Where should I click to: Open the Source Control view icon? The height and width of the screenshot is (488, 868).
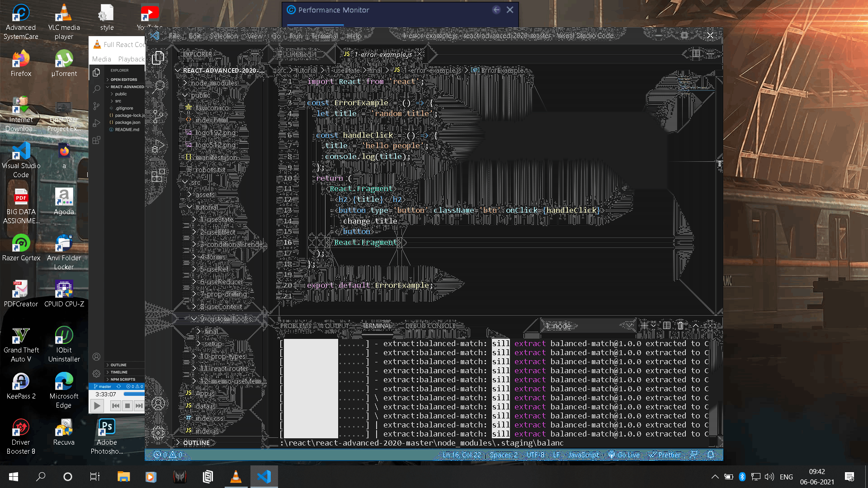pos(158,116)
